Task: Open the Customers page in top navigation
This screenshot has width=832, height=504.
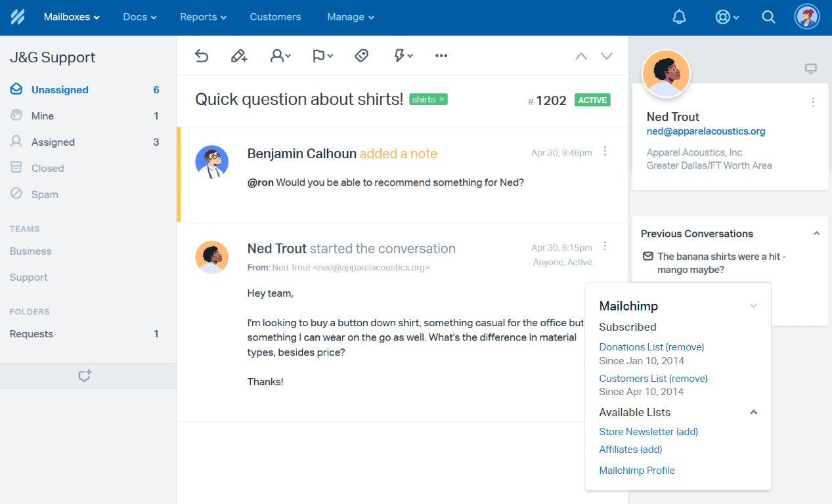Action: click(x=275, y=17)
